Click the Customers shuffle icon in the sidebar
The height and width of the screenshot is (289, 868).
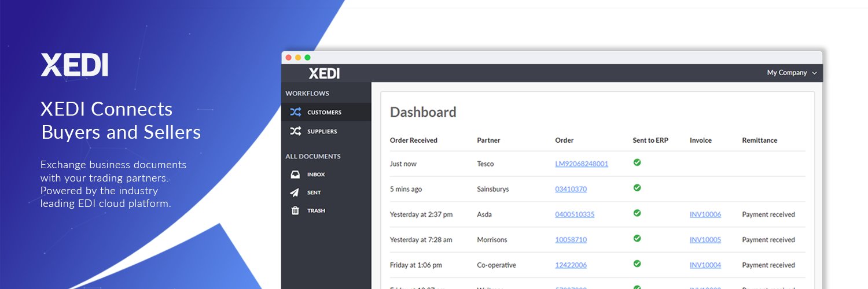[x=295, y=112]
